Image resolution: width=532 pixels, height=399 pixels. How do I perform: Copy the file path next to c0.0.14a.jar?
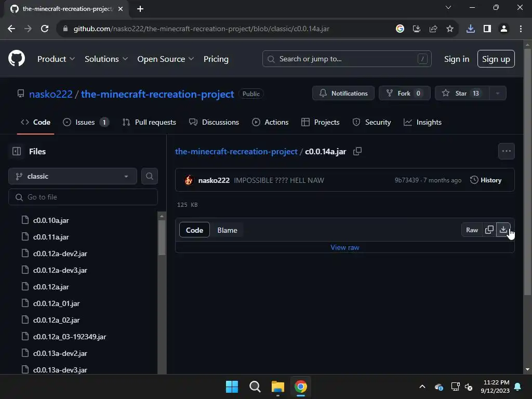[357, 151]
